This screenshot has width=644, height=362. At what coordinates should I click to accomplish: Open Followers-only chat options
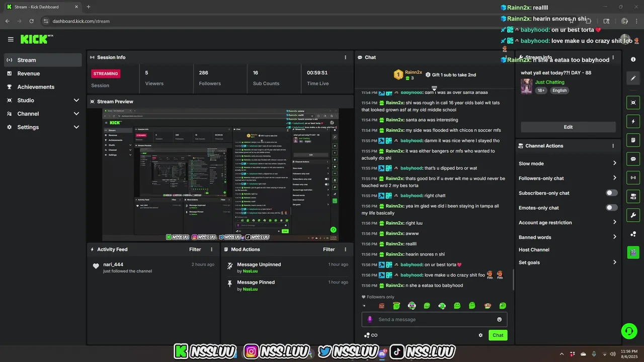[x=568, y=178]
